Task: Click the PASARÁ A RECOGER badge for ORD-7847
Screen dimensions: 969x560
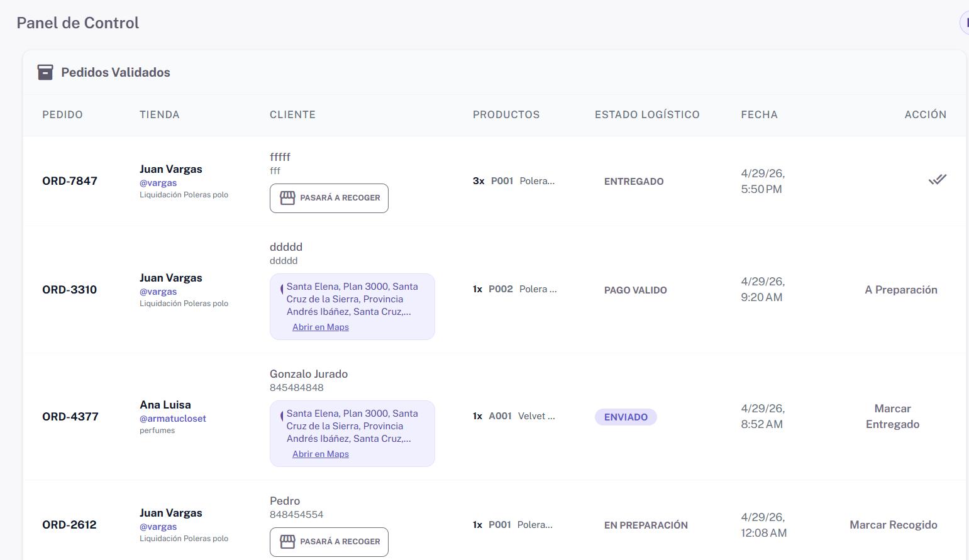Action: click(x=329, y=198)
